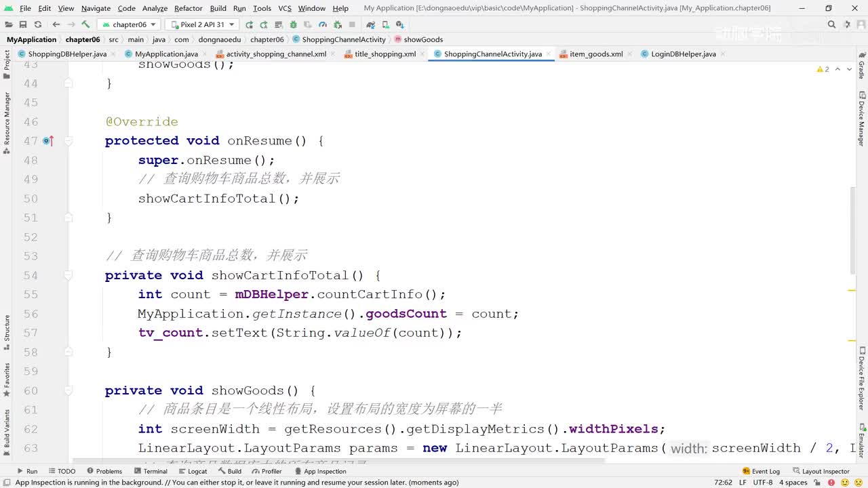
Task: Open the Problems tool window
Action: click(x=104, y=471)
